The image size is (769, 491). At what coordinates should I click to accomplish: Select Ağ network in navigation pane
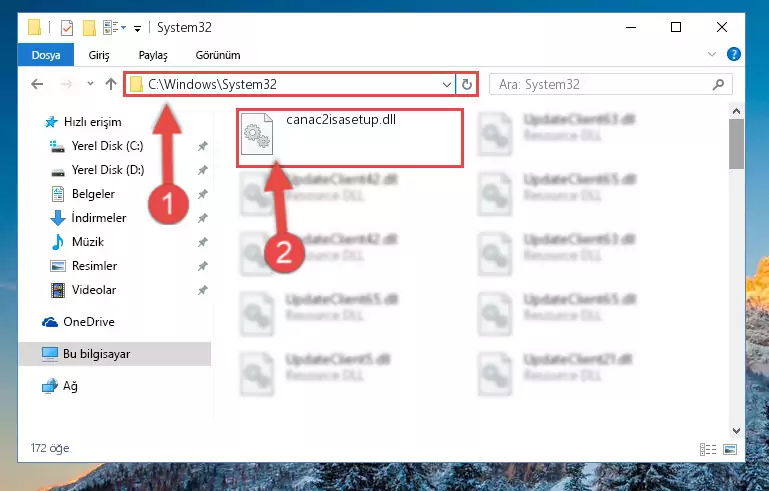point(59,386)
